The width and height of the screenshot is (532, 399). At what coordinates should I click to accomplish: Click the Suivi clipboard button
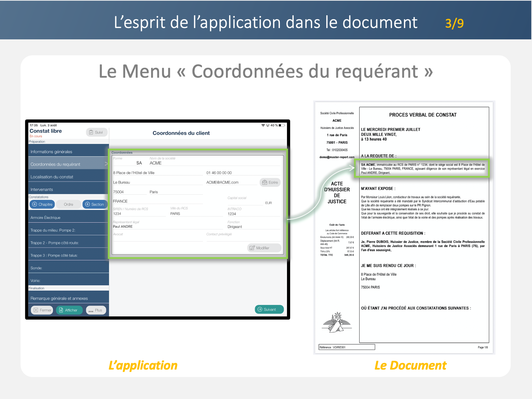[96, 132]
